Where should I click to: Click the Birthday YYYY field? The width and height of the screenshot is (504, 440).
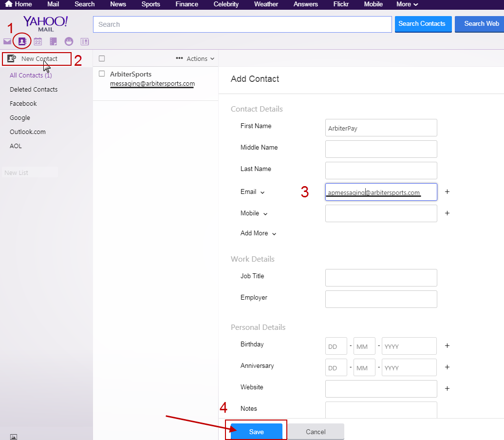click(409, 346)
